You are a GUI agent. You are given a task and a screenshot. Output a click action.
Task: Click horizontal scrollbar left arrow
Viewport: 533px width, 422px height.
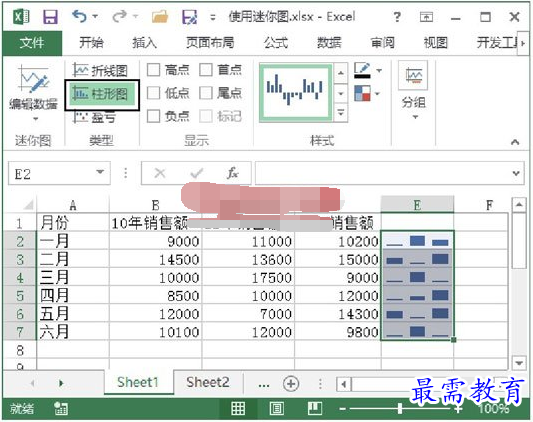(344, 385)
